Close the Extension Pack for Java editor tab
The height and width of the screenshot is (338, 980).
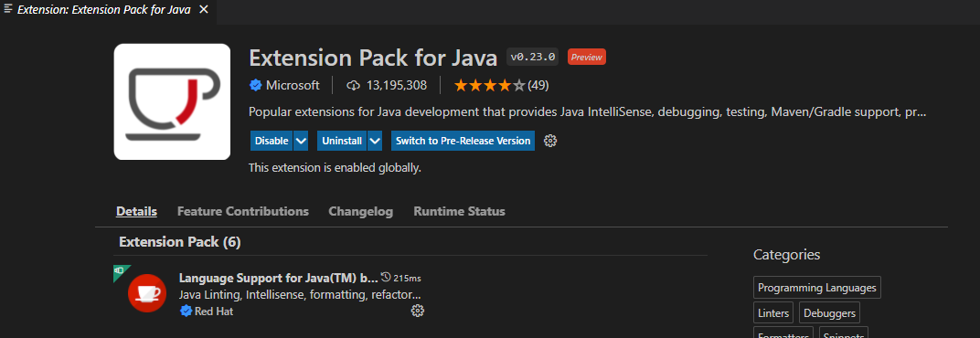coord(204,10)
